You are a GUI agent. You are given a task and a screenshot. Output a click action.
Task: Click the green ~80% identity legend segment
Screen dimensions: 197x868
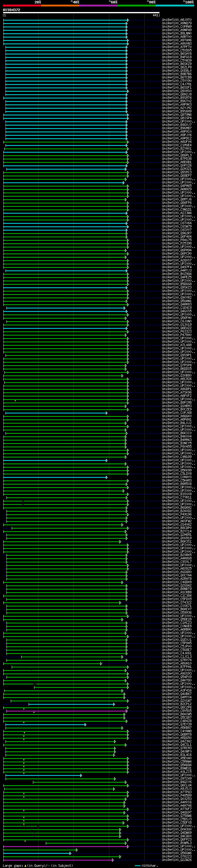(x=137, y=6)
